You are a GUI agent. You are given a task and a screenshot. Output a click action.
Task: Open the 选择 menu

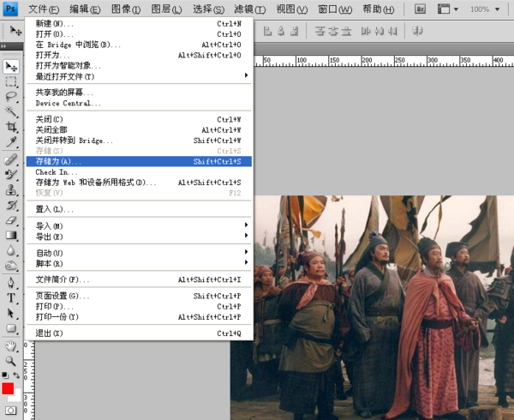click(208, 9)
